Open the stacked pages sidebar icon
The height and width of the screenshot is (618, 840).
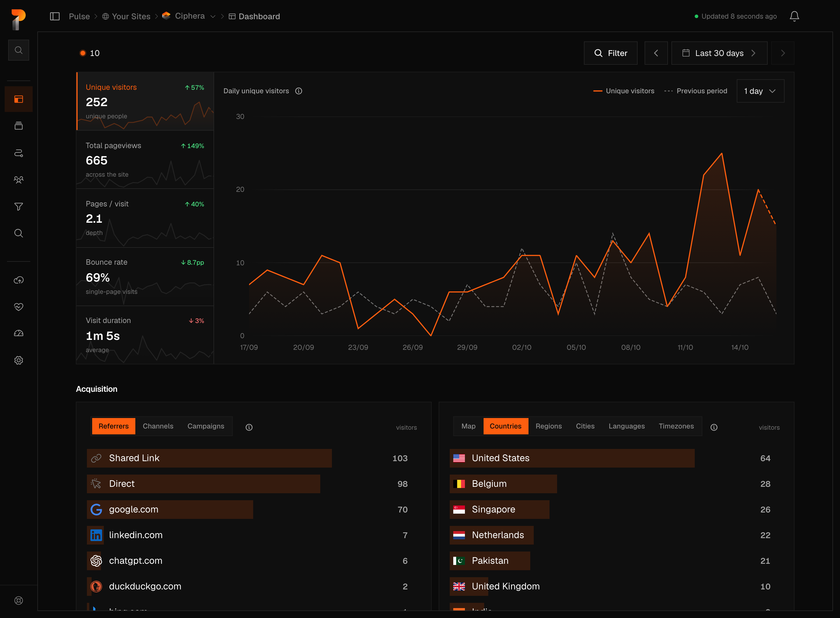tap(18, 126)
